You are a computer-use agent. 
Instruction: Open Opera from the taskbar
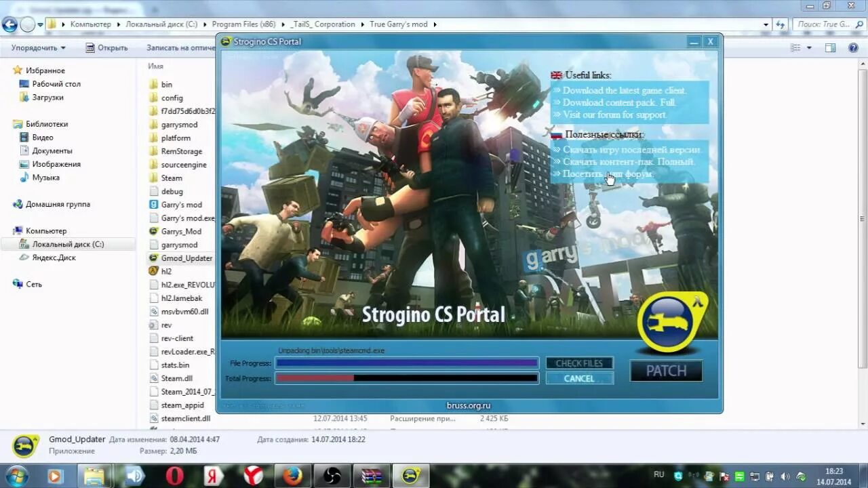[174, 476]
